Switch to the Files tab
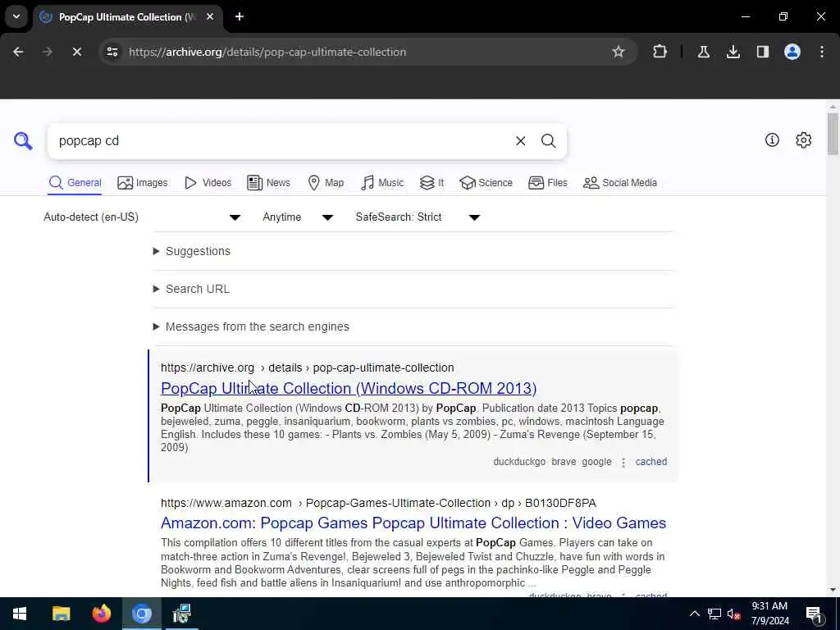The height and width of the screenshot is (630, 840). click(547, 183)
